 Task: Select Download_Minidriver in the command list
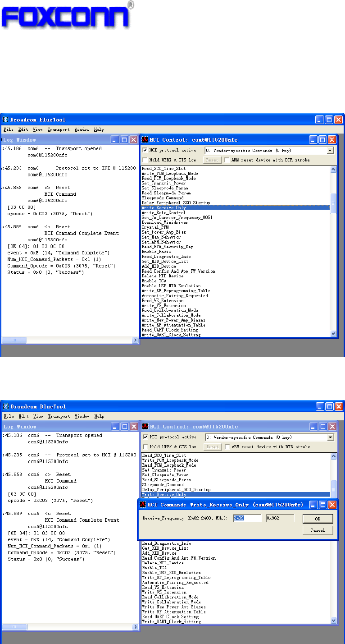(164, 222)
